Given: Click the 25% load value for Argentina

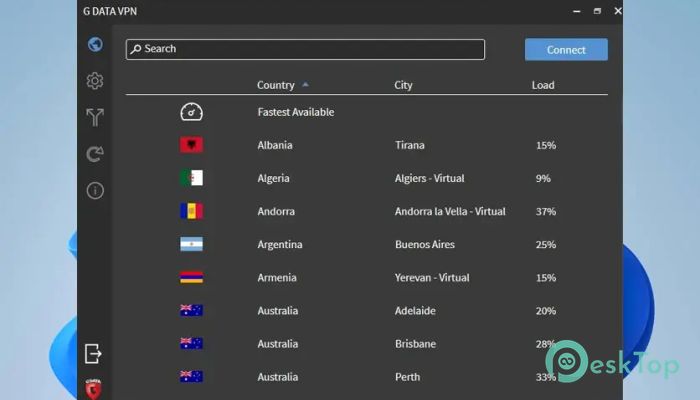Looking at the screenshot, I should [546, 244].
